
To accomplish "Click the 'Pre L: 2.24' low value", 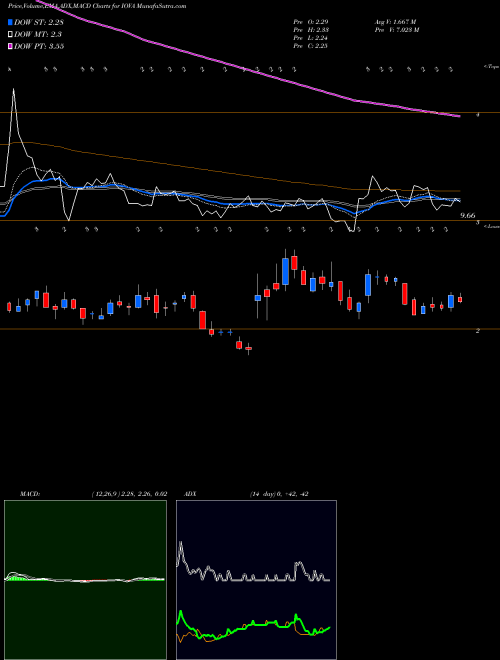I will pyautogui.click(x=311, y=38).
